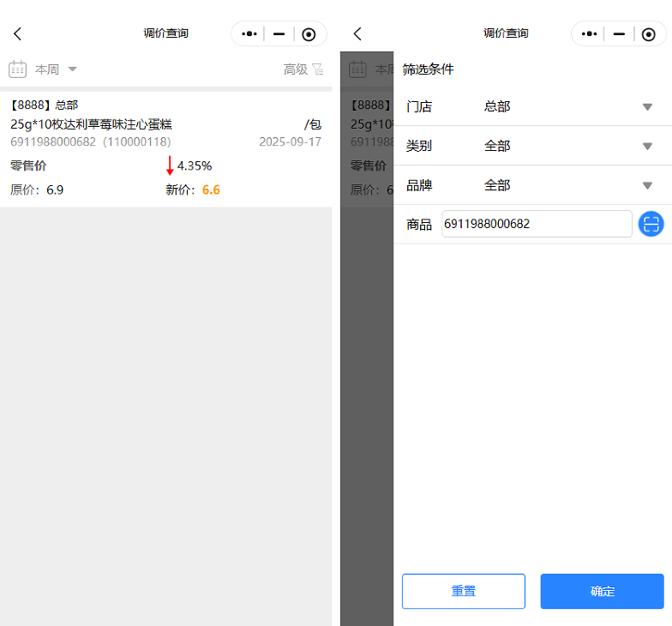Expand the 本周 date range dropdown
This screenshot has height=626, width=672.
click(72, 69)
